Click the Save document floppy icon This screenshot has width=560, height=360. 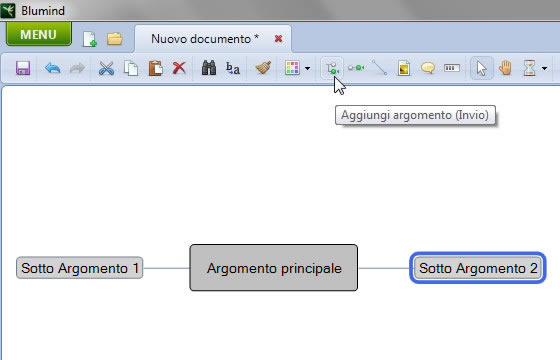(22, 68)
